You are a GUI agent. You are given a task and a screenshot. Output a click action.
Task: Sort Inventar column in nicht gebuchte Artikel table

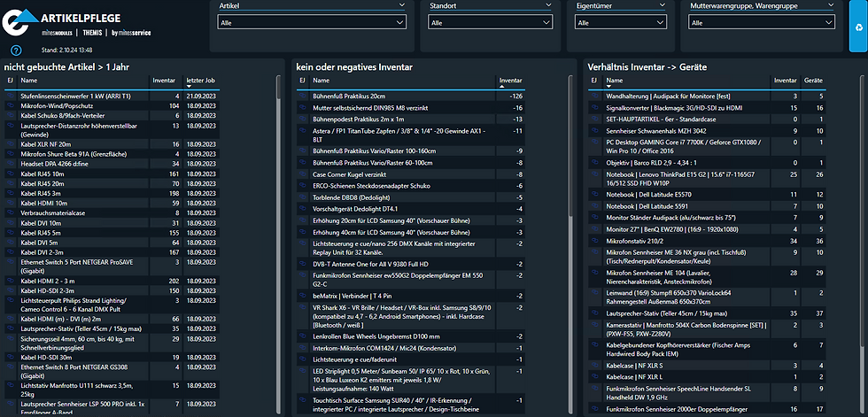pyautogui.click(x=163, y=81)
